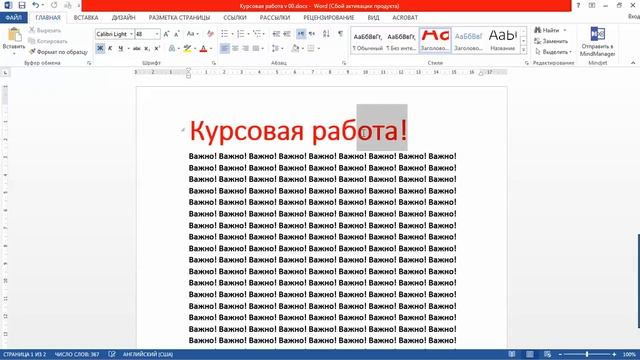Center-align the paragraph

235,49
